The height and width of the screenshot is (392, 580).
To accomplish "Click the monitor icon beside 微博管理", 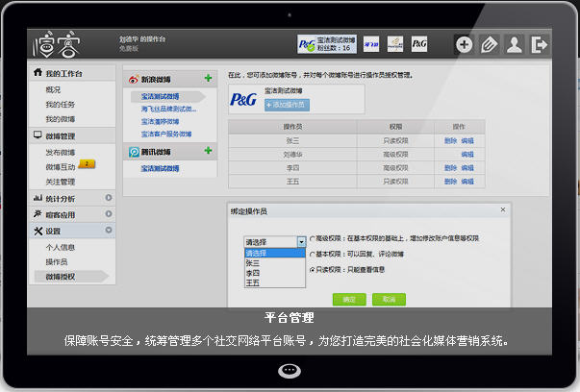I will (38, 135).
